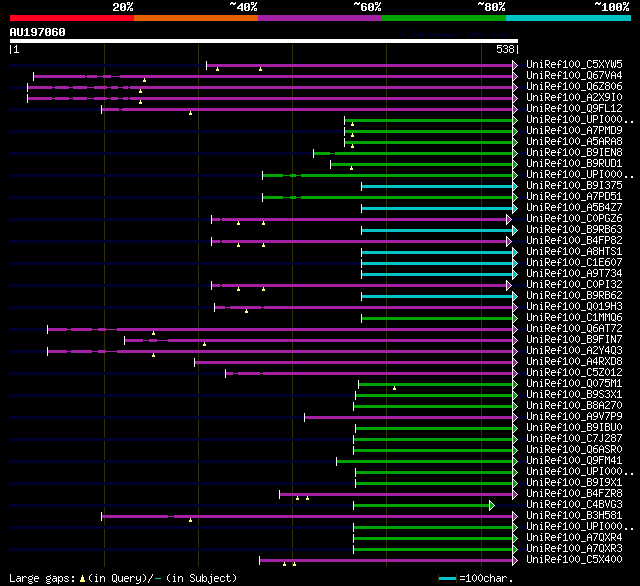Click the AU197060 query name

point(38,32)
